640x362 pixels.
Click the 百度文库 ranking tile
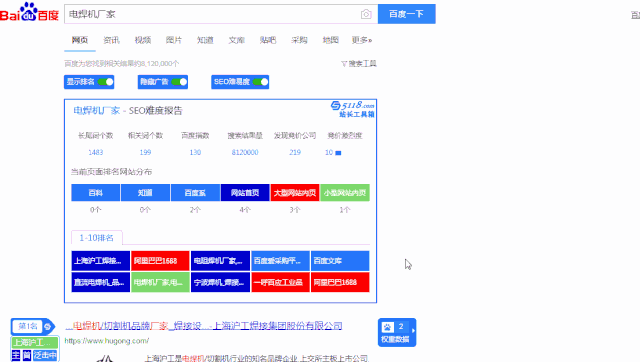(340, 261)
